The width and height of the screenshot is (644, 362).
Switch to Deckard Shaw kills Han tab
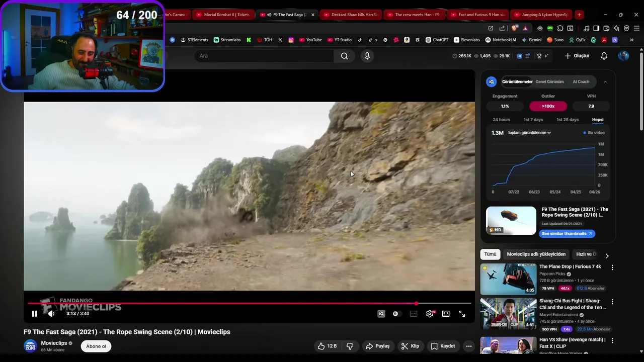click(x=350, y=15)
